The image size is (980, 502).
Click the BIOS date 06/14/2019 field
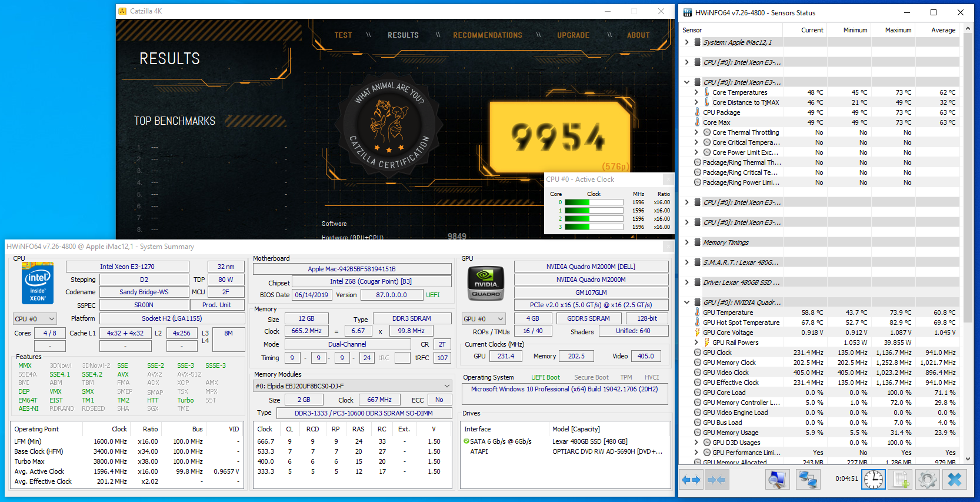click(x=312, y=295)
